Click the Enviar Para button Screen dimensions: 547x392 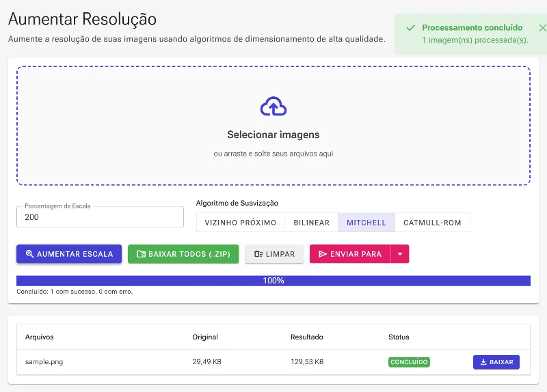(350, 254)
